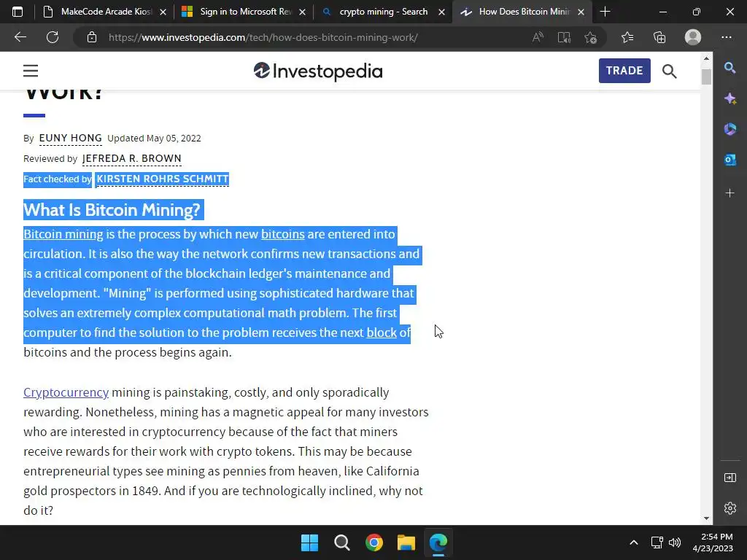747x560 pixels.
Task: Click the What Is Bitcoin Mining? heading
Action: (x=112, y=210)
